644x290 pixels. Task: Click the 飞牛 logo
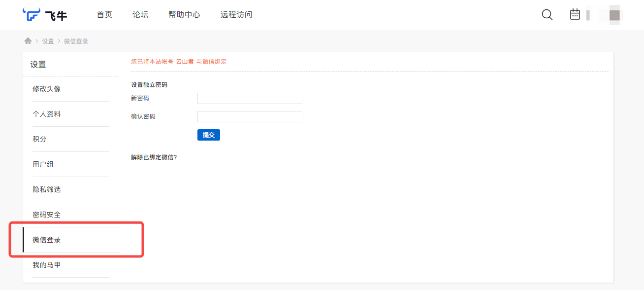pos(45,15)
